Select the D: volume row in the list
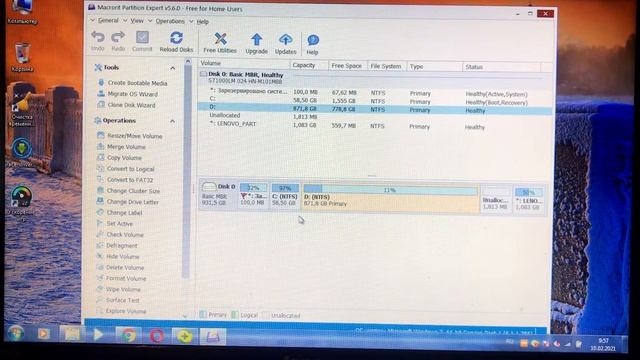 click(x=375, y=109)
